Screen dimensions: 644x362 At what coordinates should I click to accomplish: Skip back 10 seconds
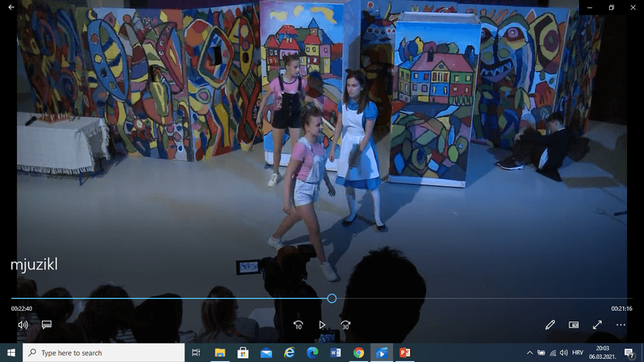coord(298,325)
